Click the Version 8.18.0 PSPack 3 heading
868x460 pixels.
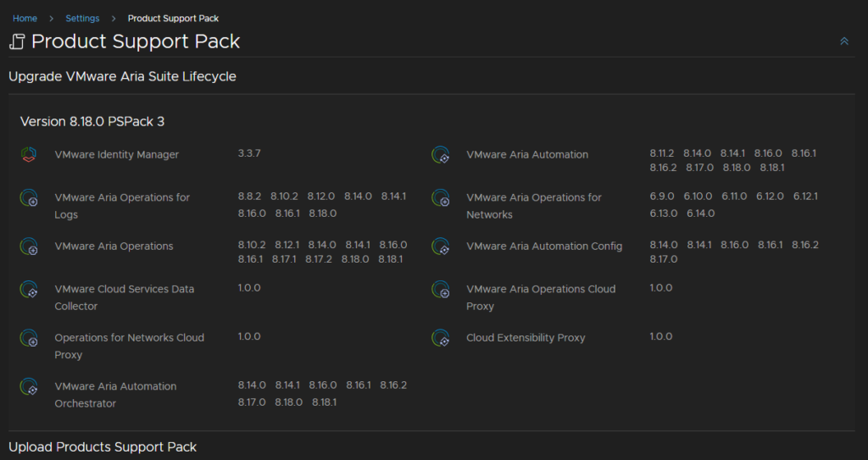(92, 122)
